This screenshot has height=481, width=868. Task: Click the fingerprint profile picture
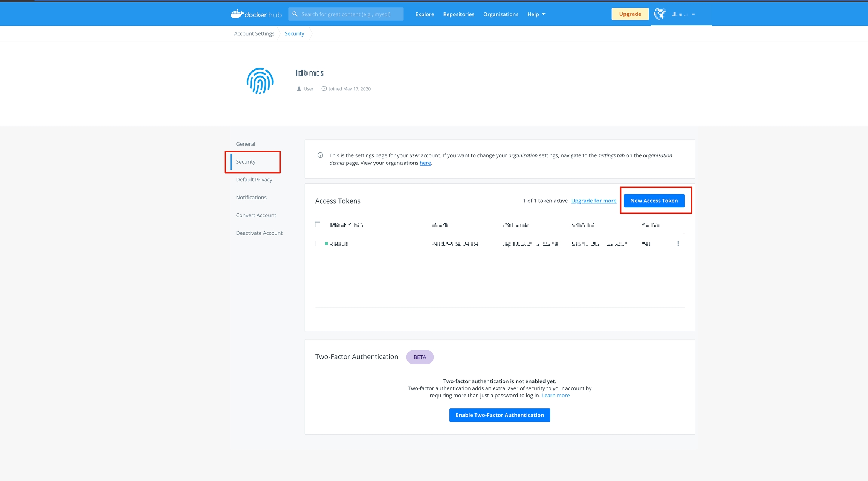(x=260, y=81)
